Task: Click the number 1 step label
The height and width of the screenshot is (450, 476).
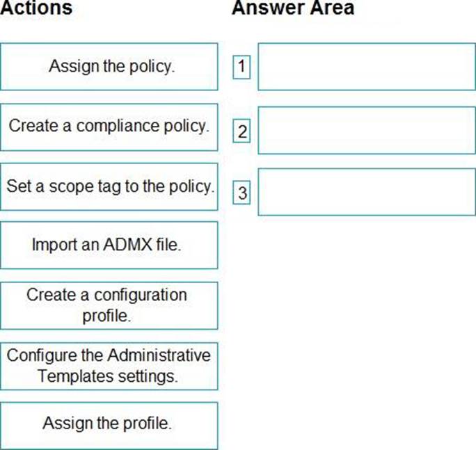Action: tap(241, 67)
